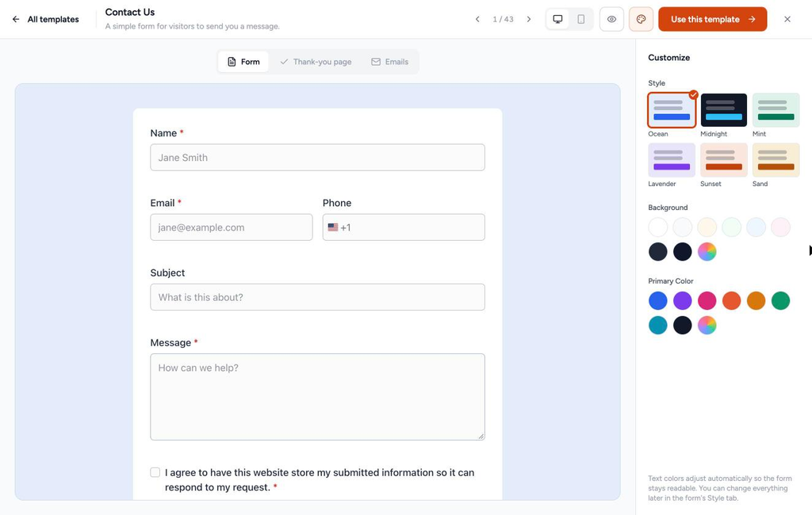
Task: Open the Form tab
Action: pyautogui.click(x=243, y=62)
